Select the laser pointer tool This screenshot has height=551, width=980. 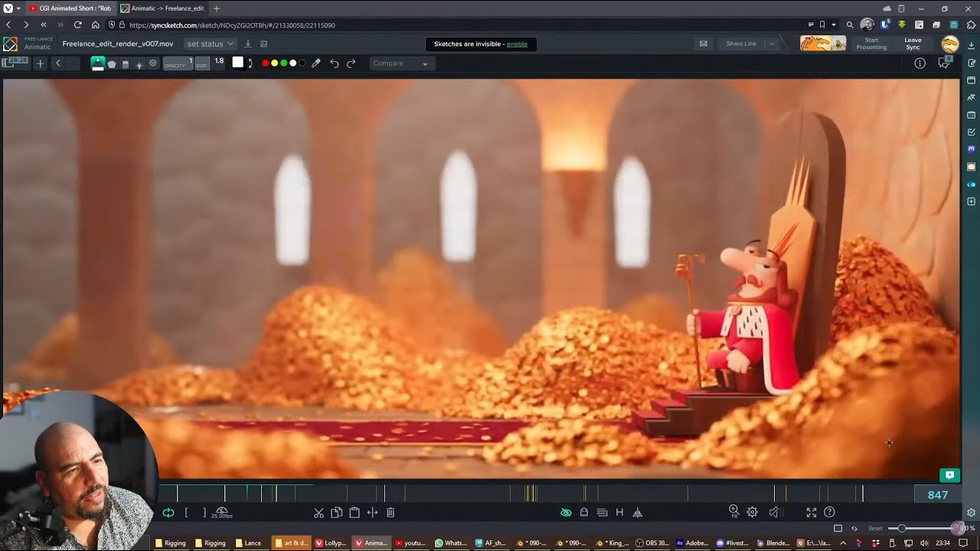pos(139,64)
